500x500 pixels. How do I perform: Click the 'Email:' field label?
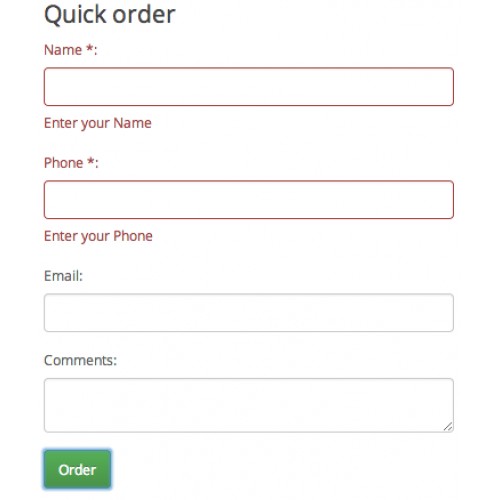coord(63,276)
